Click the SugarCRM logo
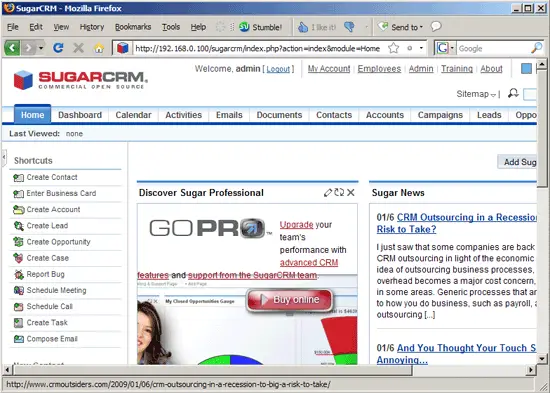 pos(80,80)
